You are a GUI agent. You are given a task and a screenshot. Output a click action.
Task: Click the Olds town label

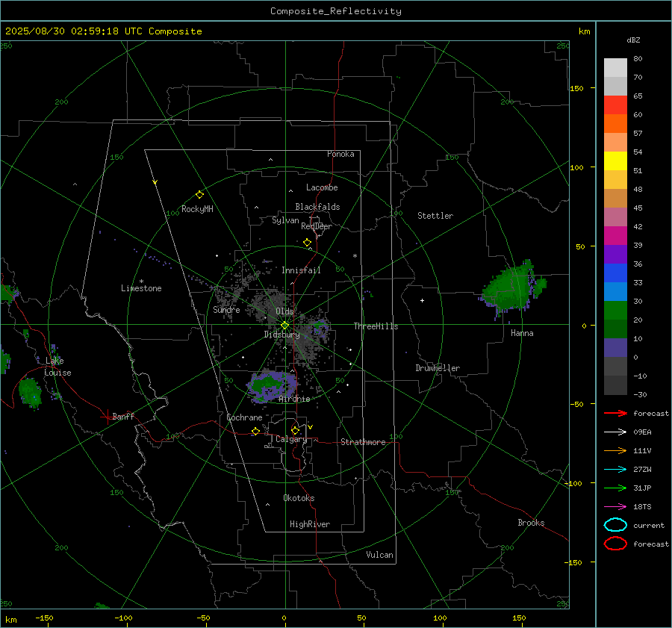(x=284, y=311)
